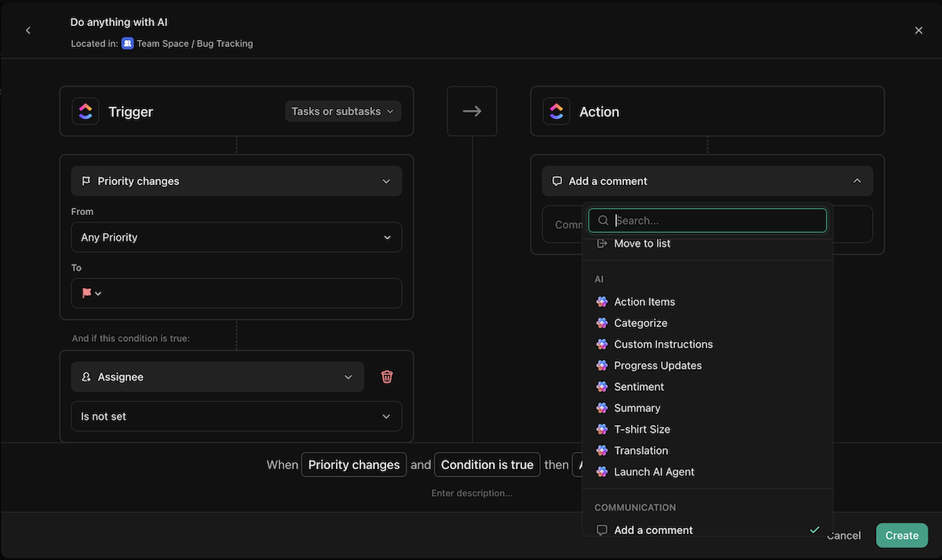The image size is (942, 560).
Task: Select Move to list from the action menu
Action: pyautogui.click(x=641, y=243)
